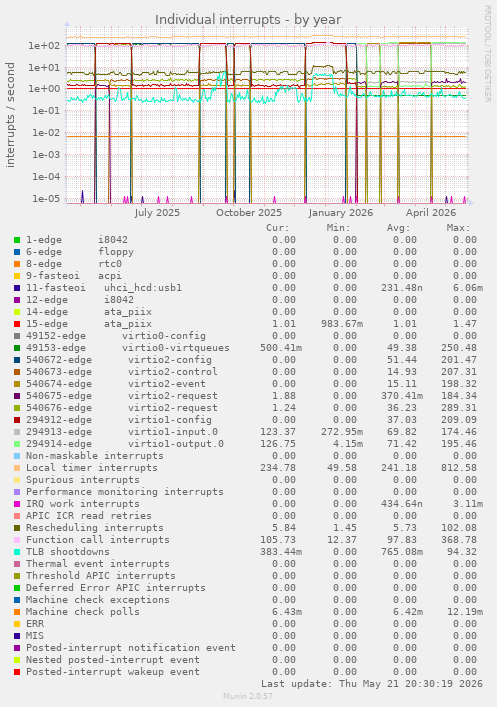Click the 'Avg:' column header
Image resolution: width=497 pixels, height=707 pixels.
coord(399,228)
